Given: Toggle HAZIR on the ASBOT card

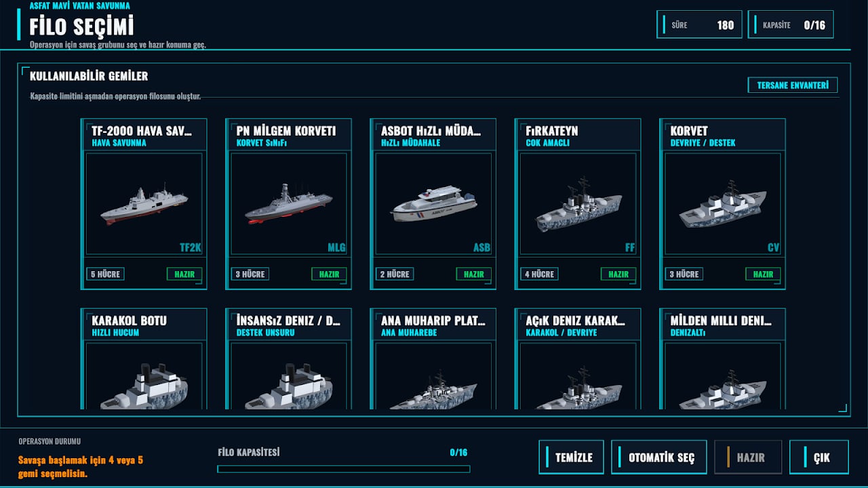Looking at the screenshot, I should coord(473,274).
